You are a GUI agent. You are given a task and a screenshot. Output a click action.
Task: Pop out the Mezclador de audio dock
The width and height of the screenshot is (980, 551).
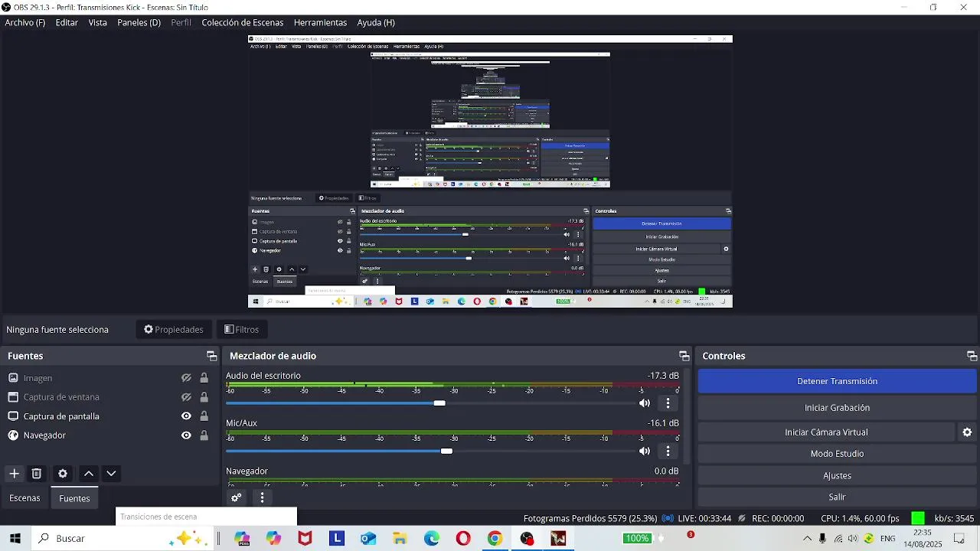[684, 356]
